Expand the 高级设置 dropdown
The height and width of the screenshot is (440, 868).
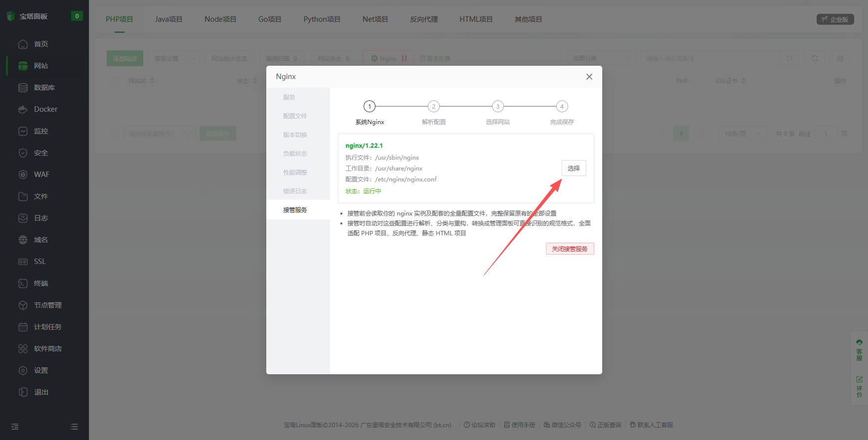click(174, 58)
